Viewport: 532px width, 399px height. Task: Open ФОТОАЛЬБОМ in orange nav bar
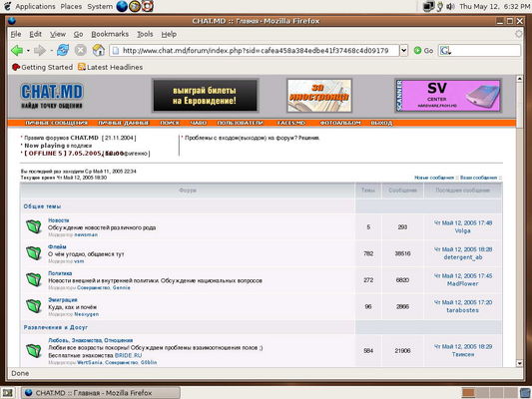(340, 123)
